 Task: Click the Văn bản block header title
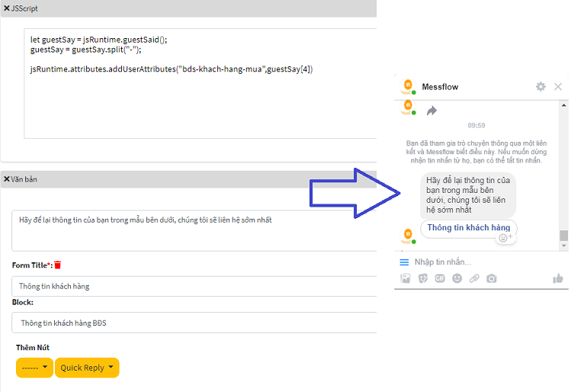pyautogui.click(x=24, y=179)
